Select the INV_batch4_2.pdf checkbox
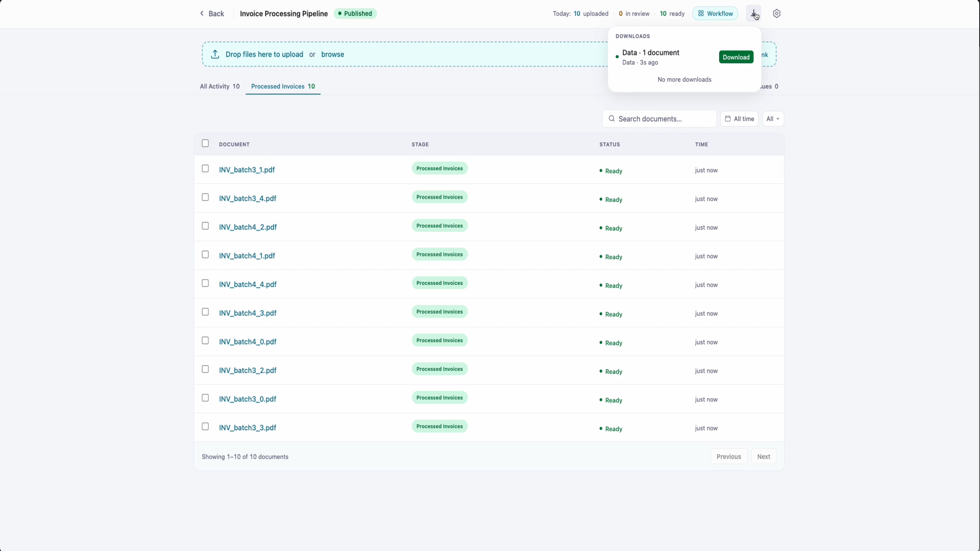The width and height of the screenshot is (980, 551). point(205,226)
